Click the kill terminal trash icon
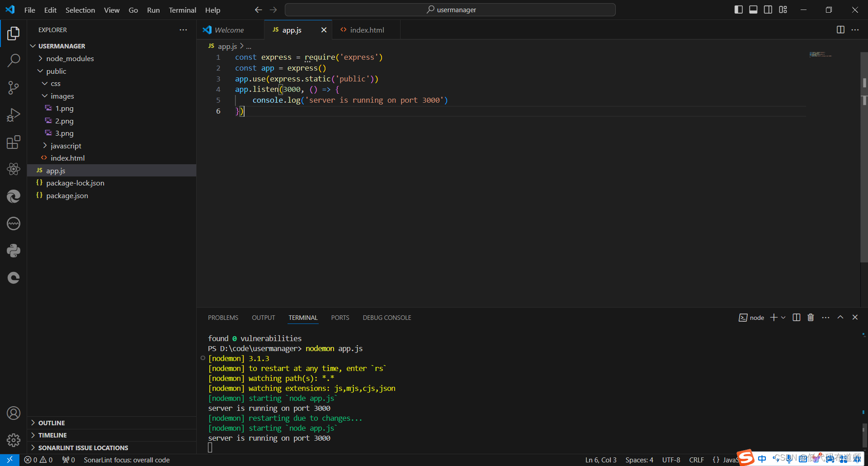The image size is (868, 466). pos(811,318)
